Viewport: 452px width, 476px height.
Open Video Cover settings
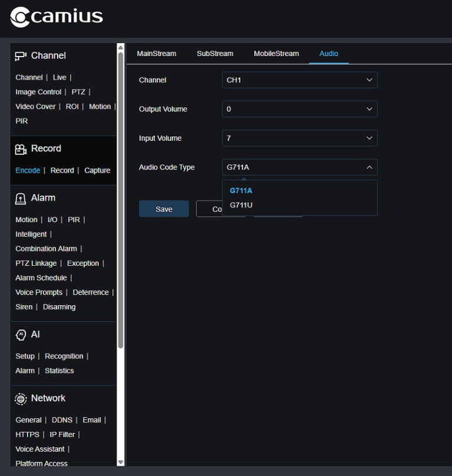pyautogui.click(x=35, y=107)
